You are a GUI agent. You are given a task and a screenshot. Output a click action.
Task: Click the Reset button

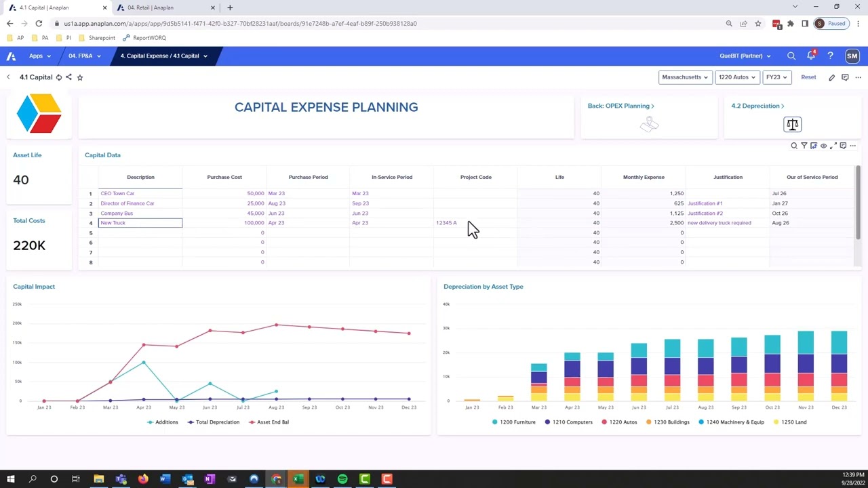point(808,77)
